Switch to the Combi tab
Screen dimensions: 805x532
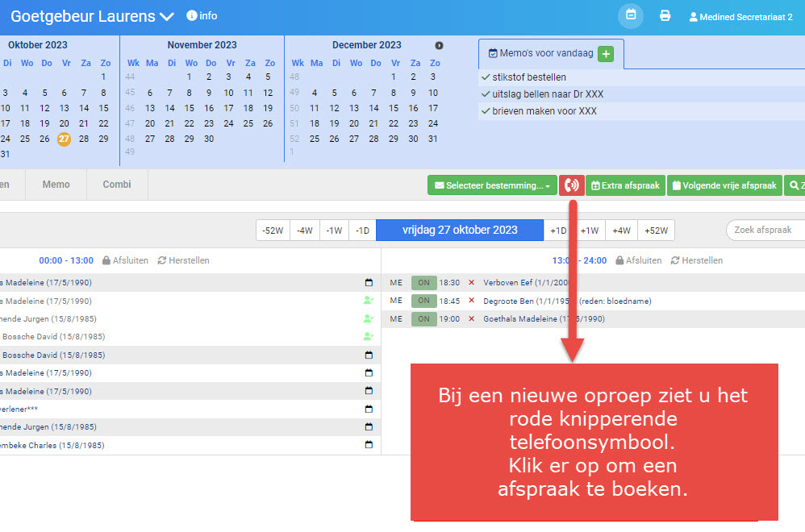117,185
